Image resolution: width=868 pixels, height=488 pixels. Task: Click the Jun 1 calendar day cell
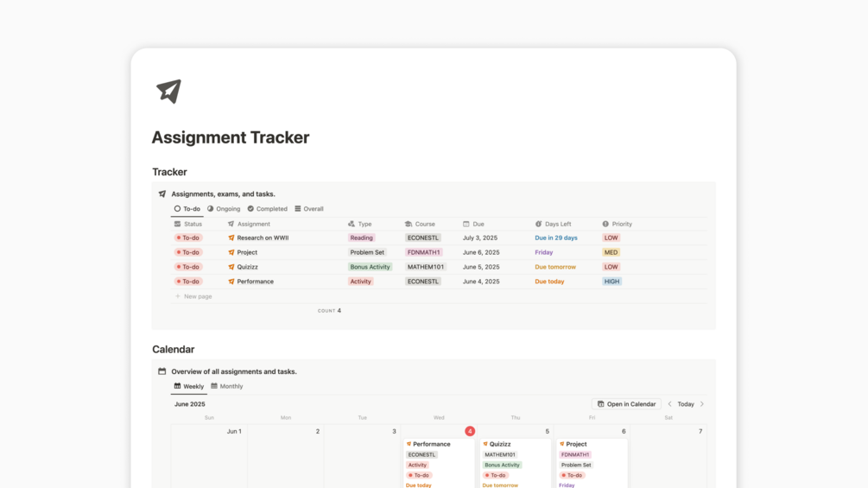click(209, 456)
